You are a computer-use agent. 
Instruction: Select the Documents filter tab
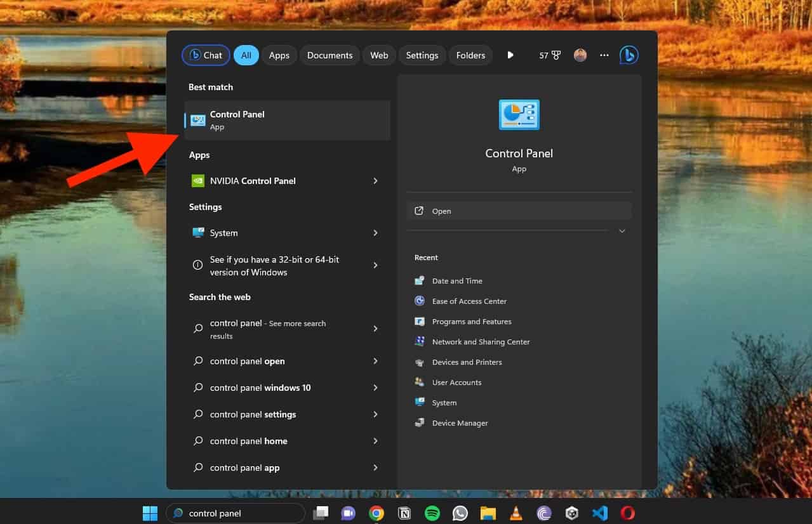(x=329, y=55)
